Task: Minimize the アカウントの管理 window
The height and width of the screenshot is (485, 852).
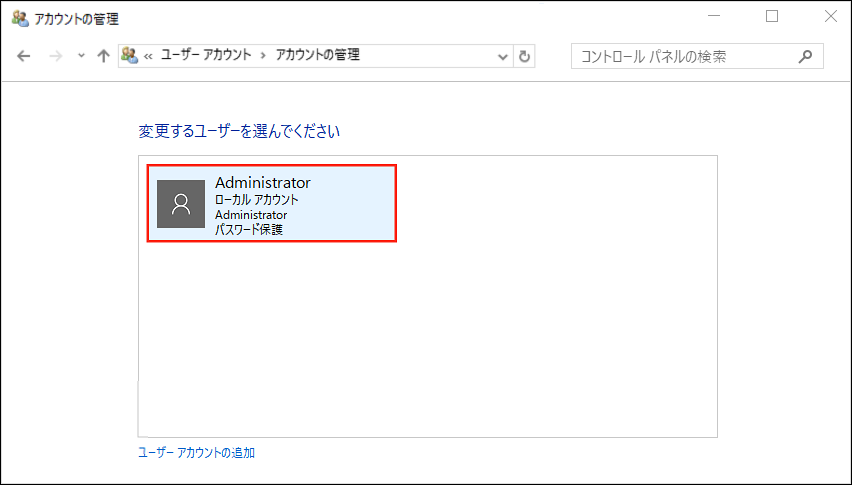Action: [713, 17]
